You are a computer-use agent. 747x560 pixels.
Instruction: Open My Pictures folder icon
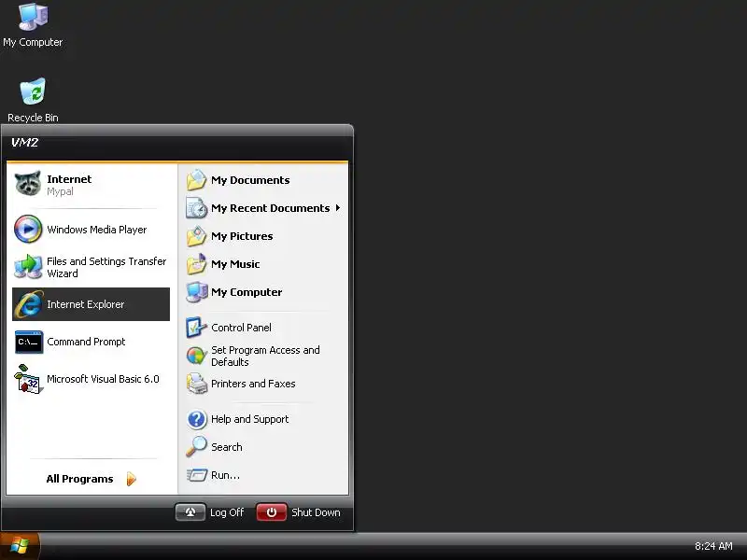coord(196,236)
